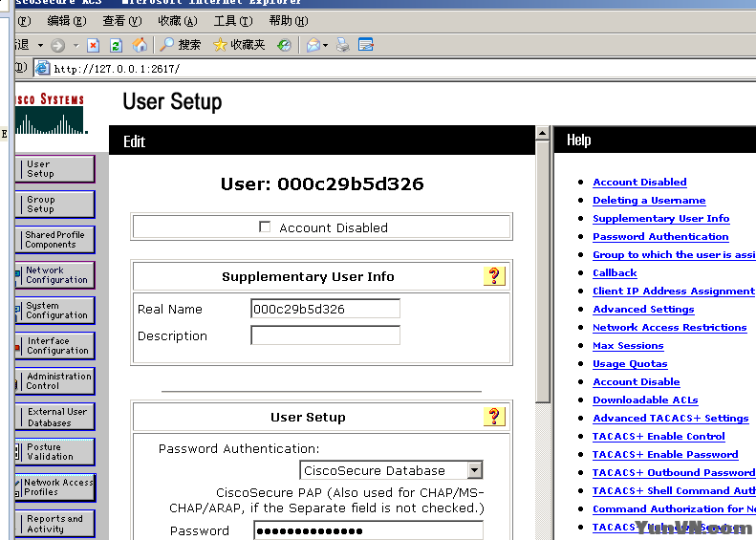Expand the CiscoSecure Database dropdown
The image size is (756, 540).
[x=474, y=470]
